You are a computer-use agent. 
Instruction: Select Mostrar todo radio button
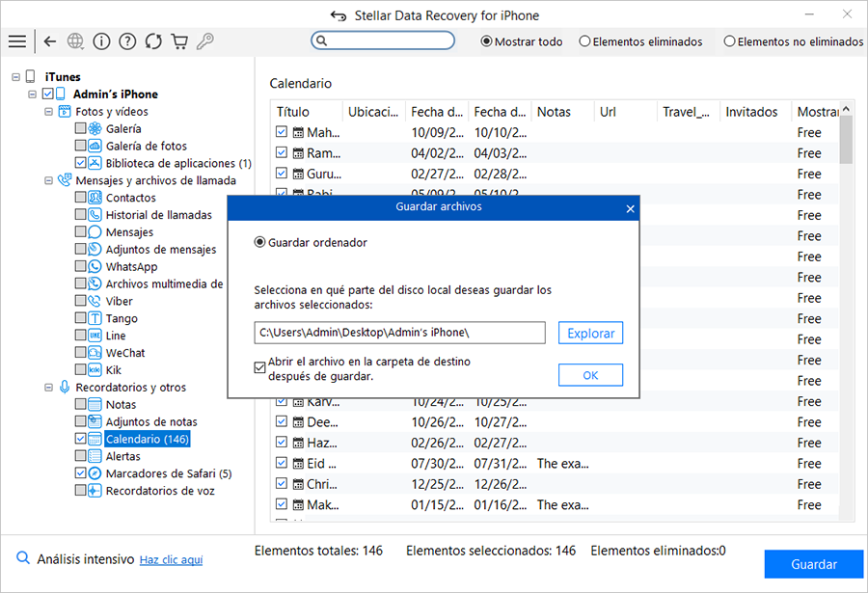pos(486,41)
